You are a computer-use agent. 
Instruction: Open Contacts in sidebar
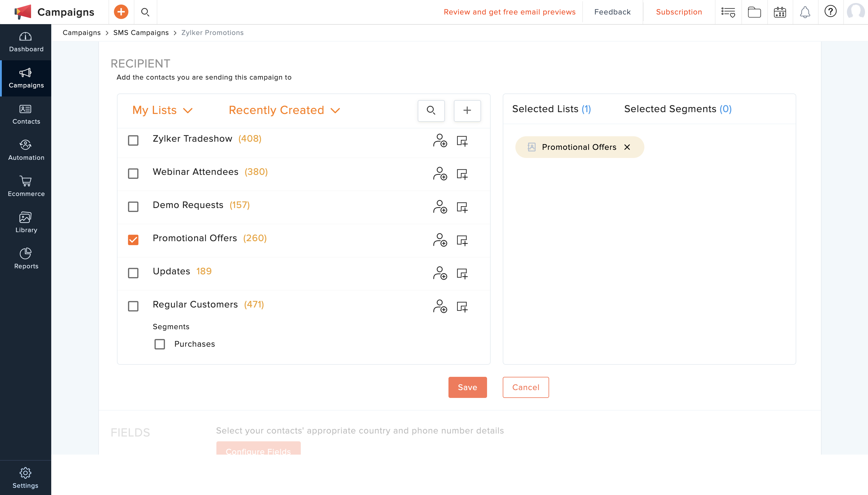(x=26, y=115)
